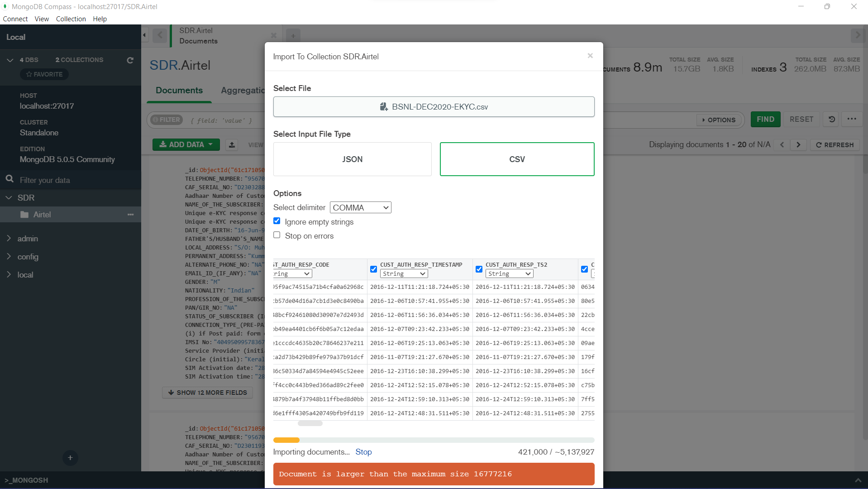Focus the Filter your data input
The image size is (868, 489).
click(77, 180)
